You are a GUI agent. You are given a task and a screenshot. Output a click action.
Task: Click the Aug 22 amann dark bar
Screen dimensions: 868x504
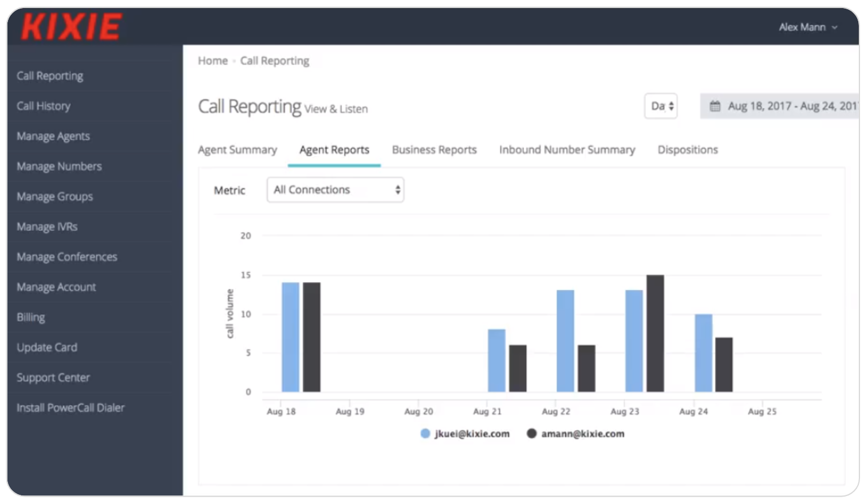click(x=586, y=369)
